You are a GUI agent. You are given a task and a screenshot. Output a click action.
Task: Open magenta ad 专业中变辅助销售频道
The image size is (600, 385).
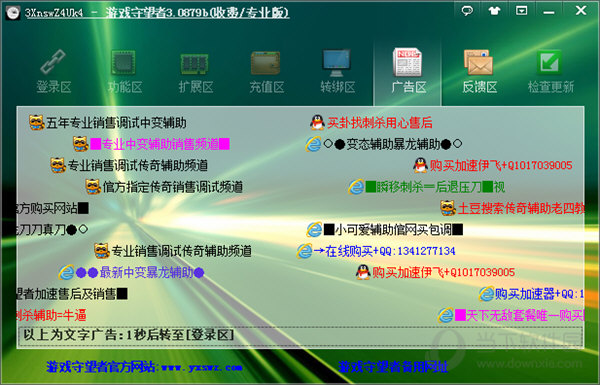160,144
